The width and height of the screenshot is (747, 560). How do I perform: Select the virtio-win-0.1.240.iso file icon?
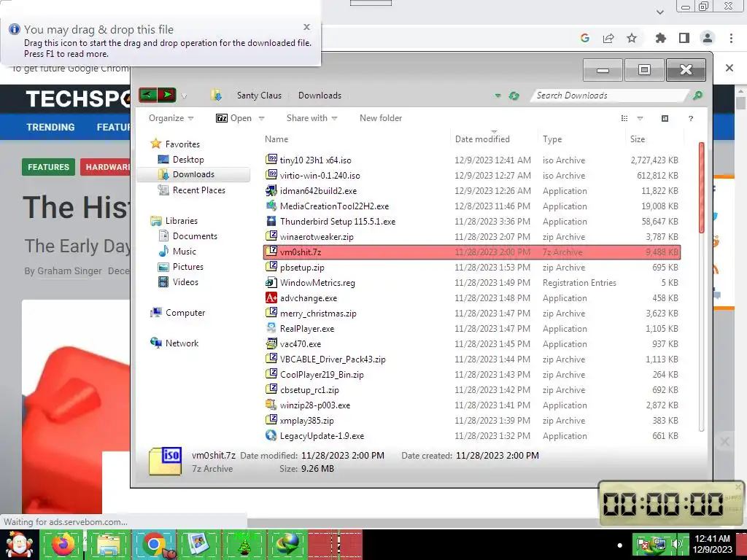(271, 175)
